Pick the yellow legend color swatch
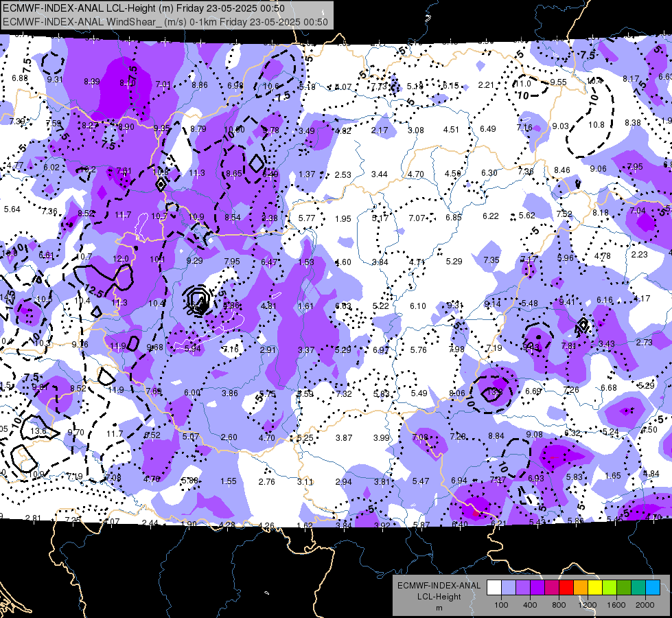Screen dimensions: 672x618 tap(595, 588)
